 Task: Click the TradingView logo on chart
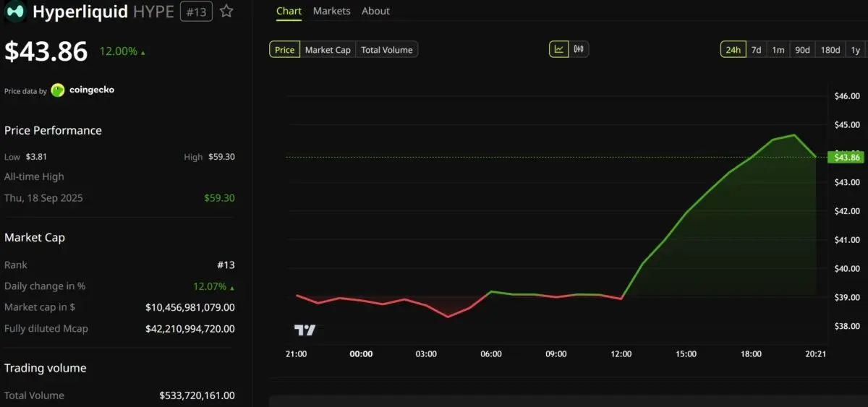(305, 330)
